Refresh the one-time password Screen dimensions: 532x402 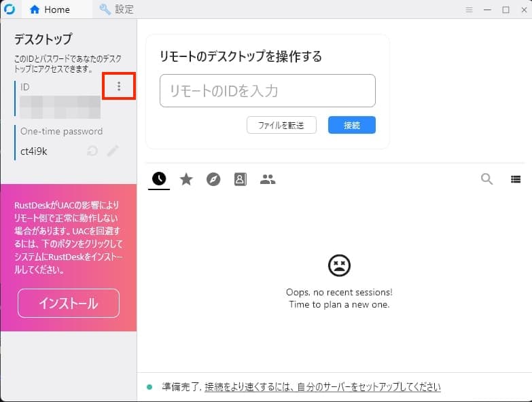click(92, 151)
